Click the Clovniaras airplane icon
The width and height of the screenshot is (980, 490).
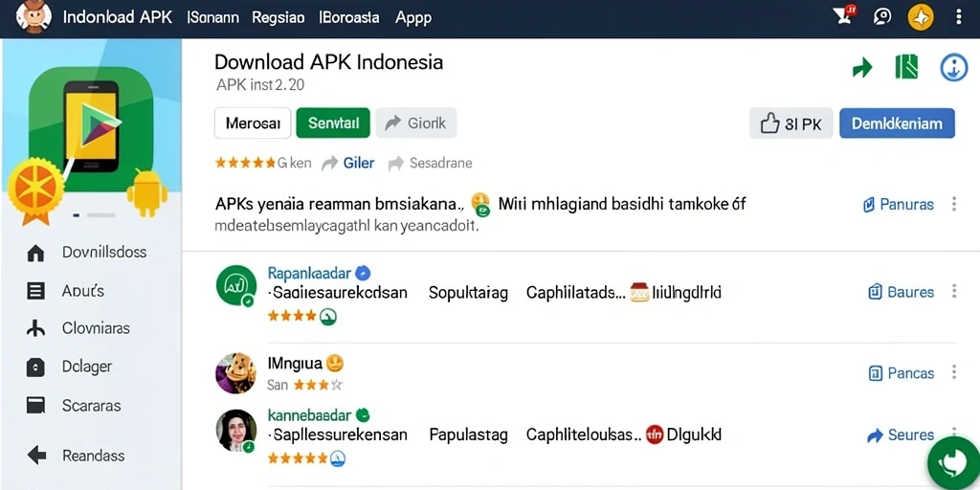36,328
